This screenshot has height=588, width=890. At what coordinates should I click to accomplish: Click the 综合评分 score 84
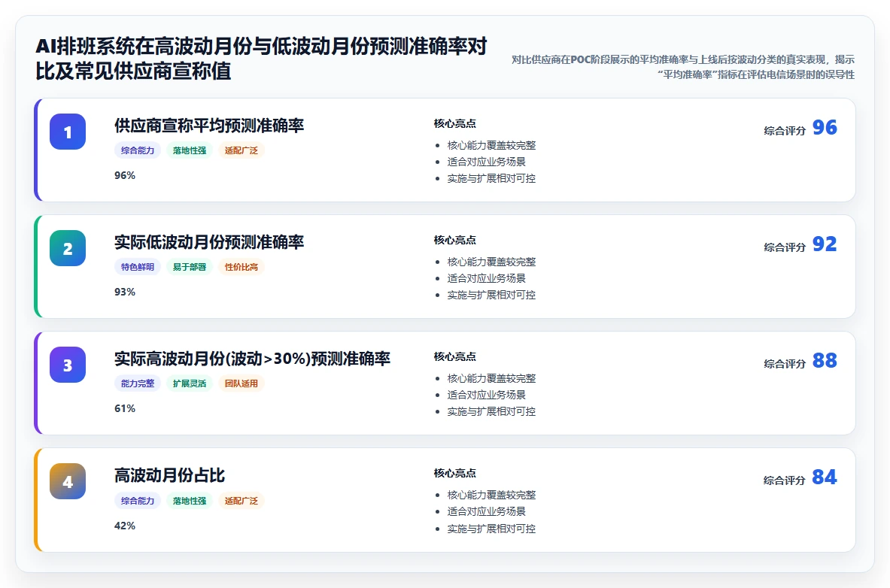[825, 477]
